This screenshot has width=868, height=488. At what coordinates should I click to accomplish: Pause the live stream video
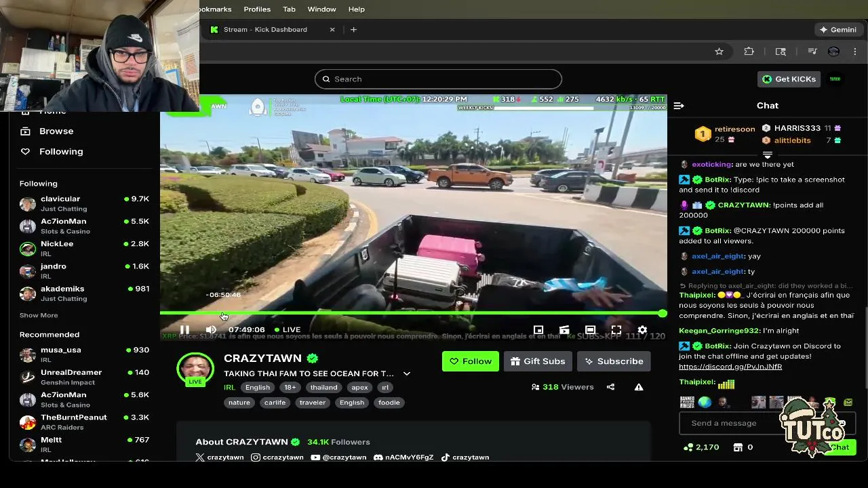[x=184, y=329]
